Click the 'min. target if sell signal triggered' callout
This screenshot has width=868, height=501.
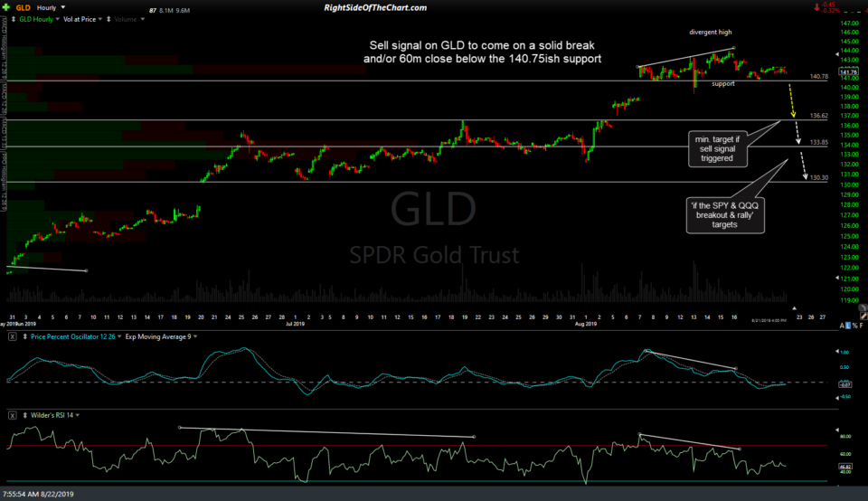coord(717,149)
